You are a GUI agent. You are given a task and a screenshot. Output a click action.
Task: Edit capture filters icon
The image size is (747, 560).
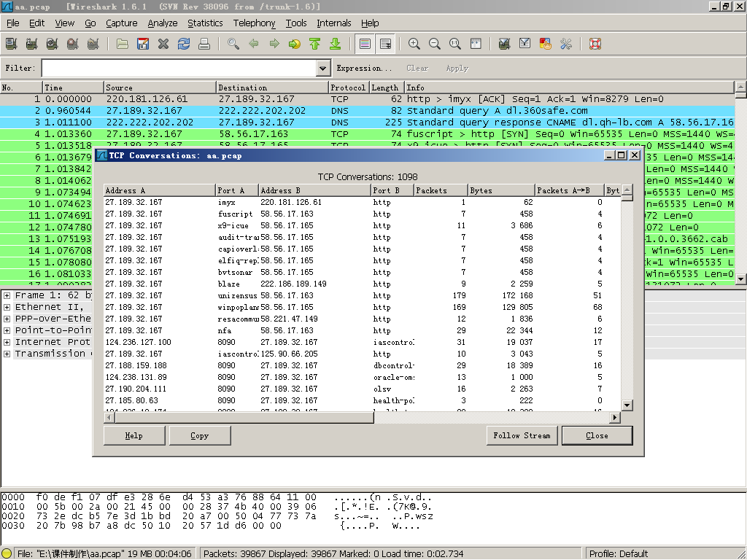[x=505, y=44]
